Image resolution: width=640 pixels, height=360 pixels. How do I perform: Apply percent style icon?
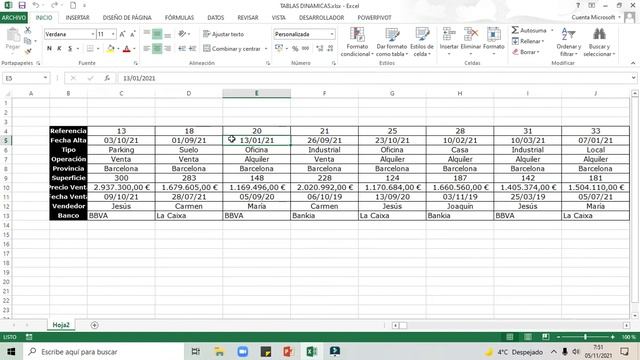(295, 49)
